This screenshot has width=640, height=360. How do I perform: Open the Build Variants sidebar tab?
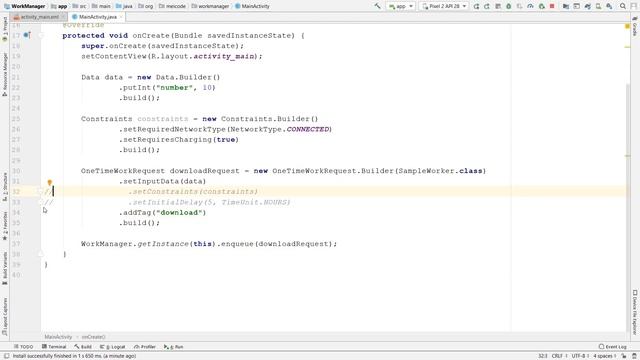[5, 268]
